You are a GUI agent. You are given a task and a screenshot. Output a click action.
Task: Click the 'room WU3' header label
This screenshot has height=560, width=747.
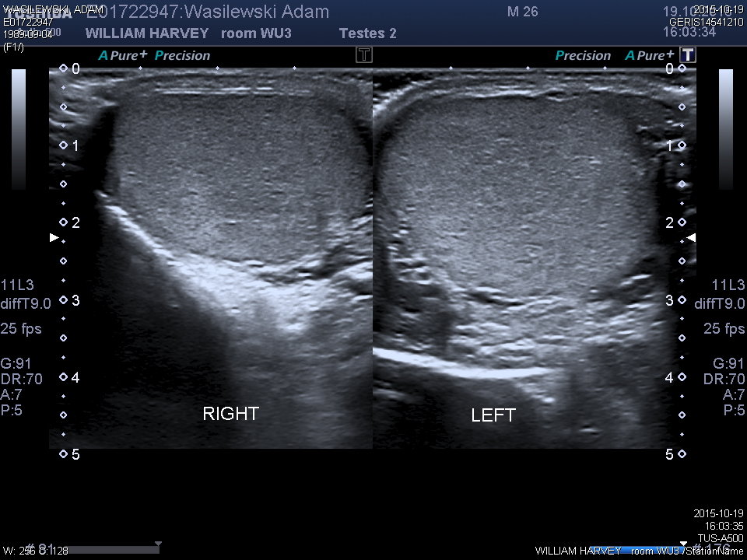coord(256,33)
